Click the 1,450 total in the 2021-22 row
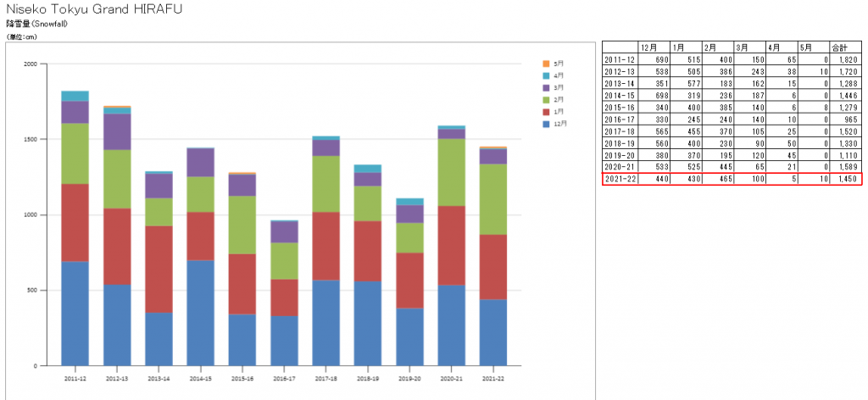 pyautogui.click(x=846, y=178)
